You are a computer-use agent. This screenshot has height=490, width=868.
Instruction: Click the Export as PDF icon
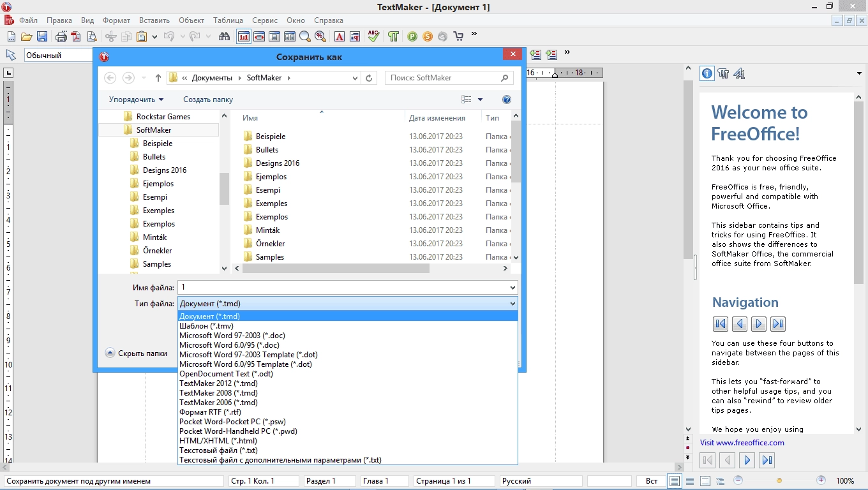coord(76,36)
